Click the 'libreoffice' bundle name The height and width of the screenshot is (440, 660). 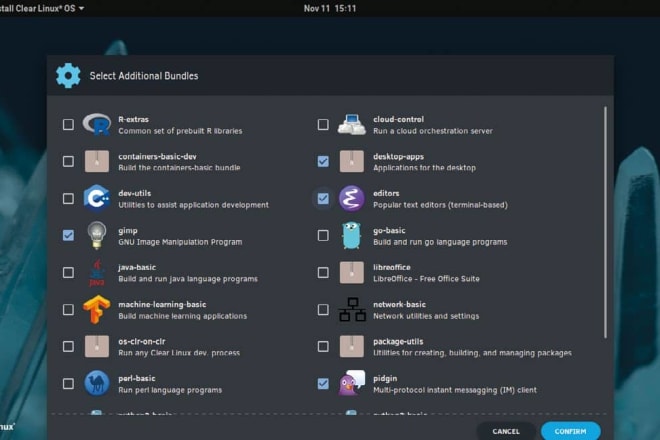tap(391, 267)
